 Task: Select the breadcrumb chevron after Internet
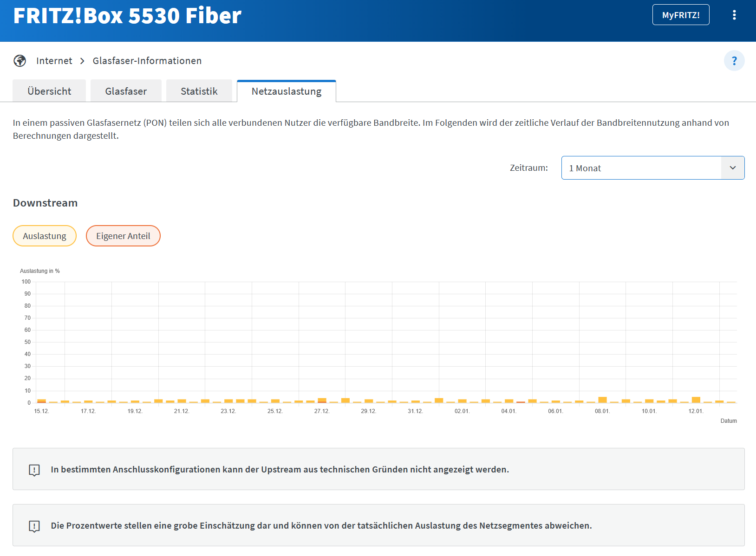82,61
